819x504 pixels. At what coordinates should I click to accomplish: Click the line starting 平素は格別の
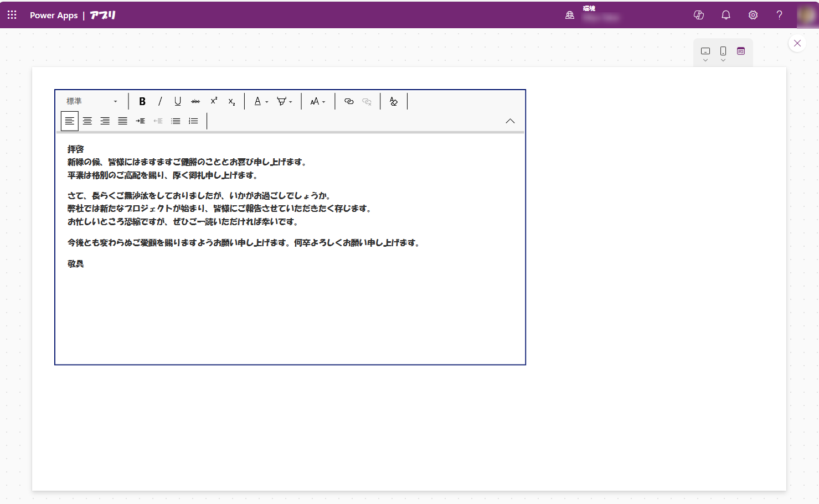coord(163,175)
